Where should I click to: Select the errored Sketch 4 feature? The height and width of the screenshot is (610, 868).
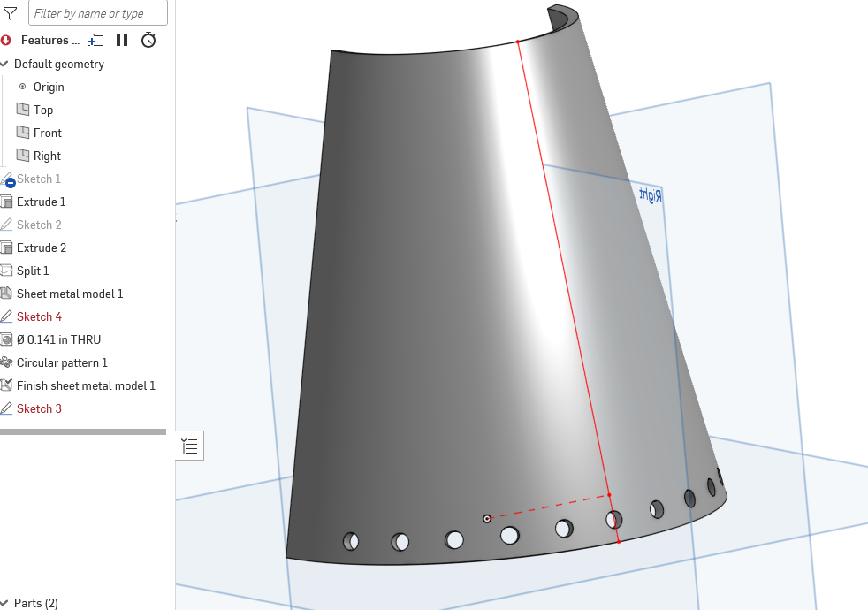pos(39,316)
